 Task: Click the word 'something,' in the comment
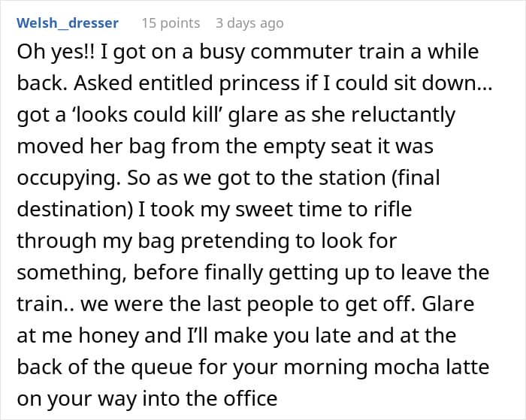72,273
